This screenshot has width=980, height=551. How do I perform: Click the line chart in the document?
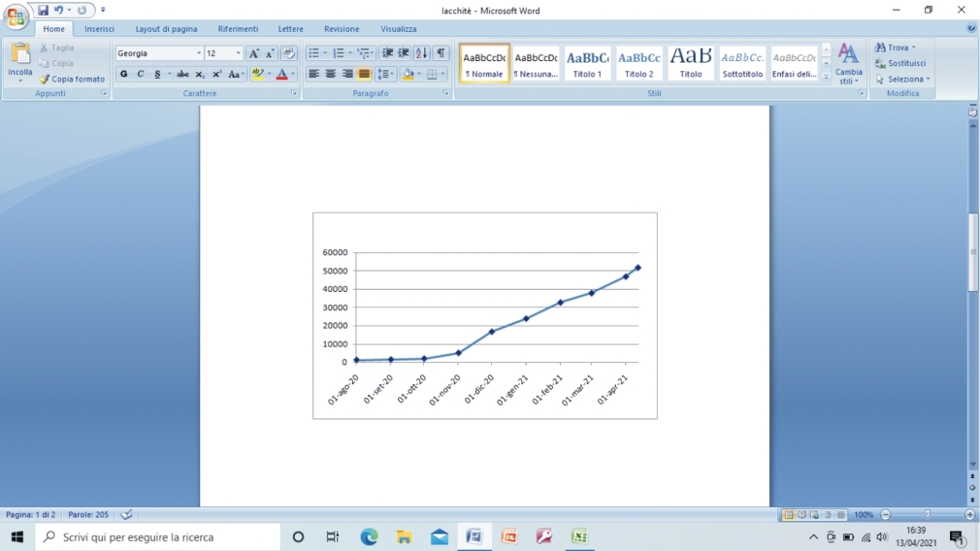coord(485,316)
